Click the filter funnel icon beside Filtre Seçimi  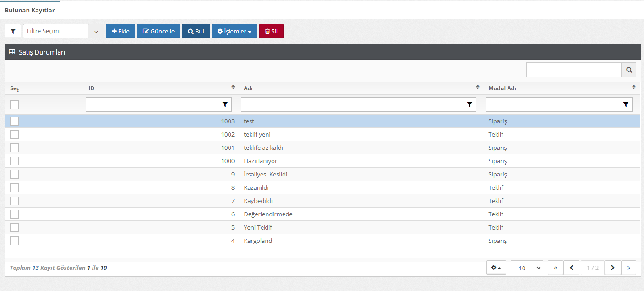[x=13, y=31]
